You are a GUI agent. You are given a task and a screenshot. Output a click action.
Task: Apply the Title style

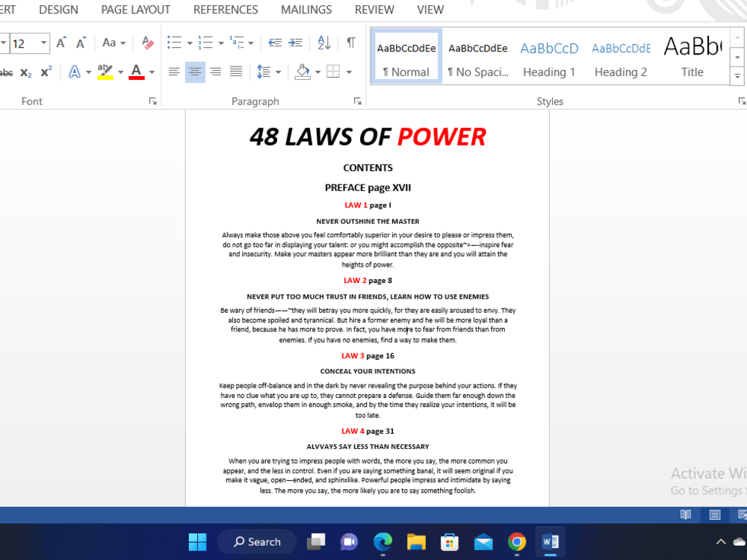click(692, 57)
